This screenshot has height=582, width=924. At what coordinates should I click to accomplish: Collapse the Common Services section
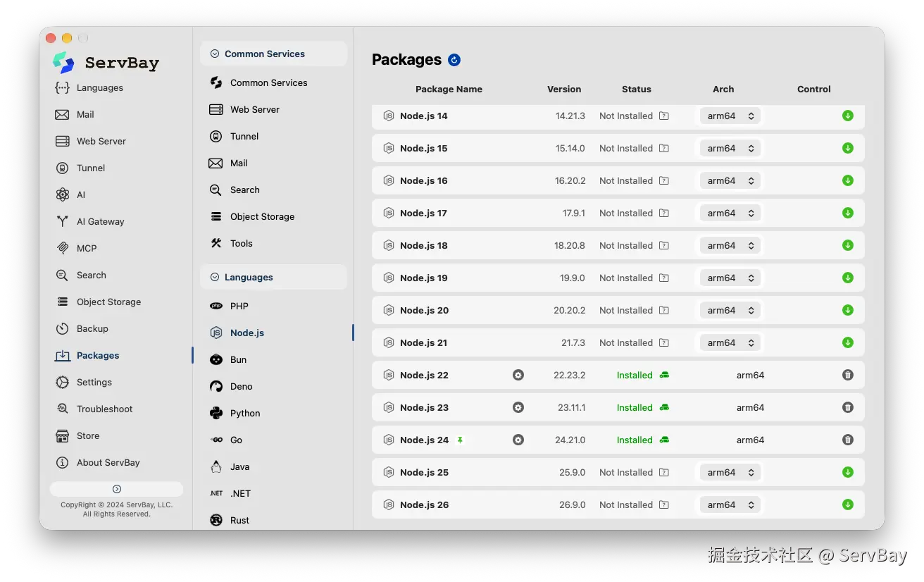pyautogui.click(x=273, y=54)
